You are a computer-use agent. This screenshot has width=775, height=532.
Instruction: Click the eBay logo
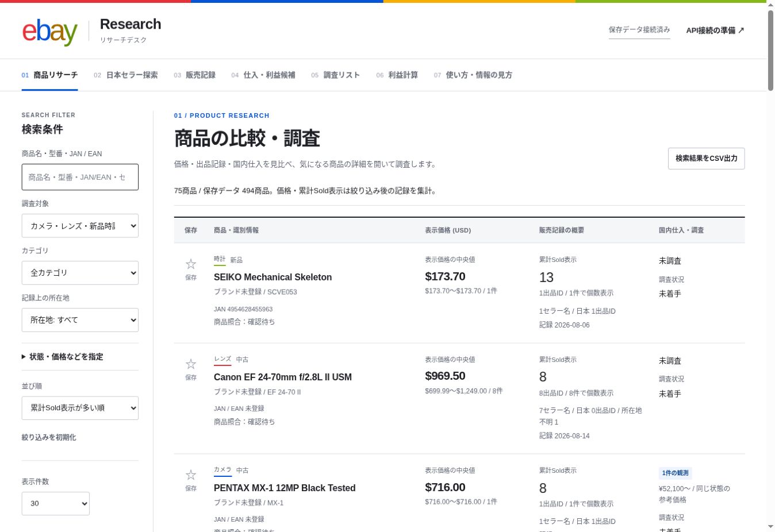pyautogui.click(x=50, y=32)
